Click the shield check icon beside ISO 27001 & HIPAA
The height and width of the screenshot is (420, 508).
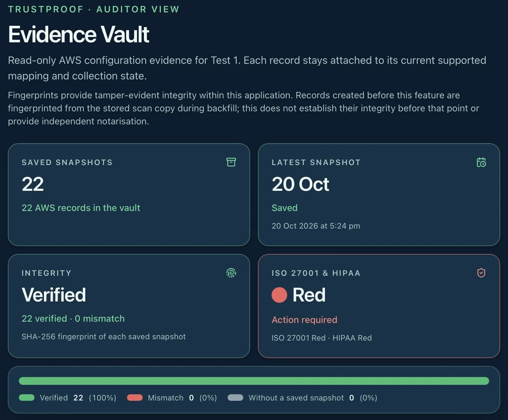coord(481,273)
